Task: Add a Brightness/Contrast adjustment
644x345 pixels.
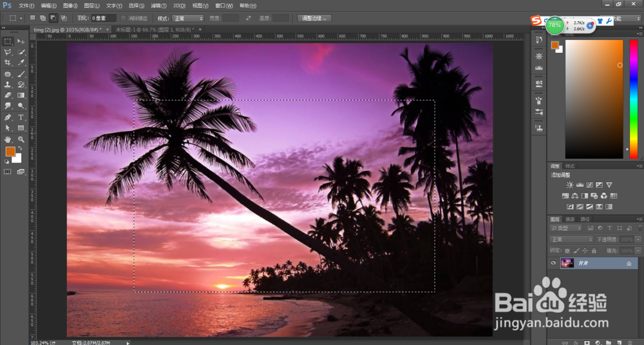Action: pos(570,185)
